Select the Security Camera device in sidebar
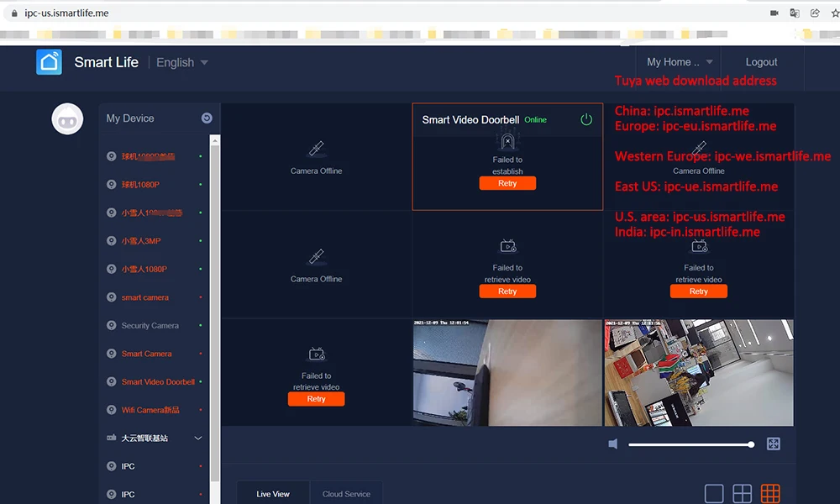 [151, 325]
